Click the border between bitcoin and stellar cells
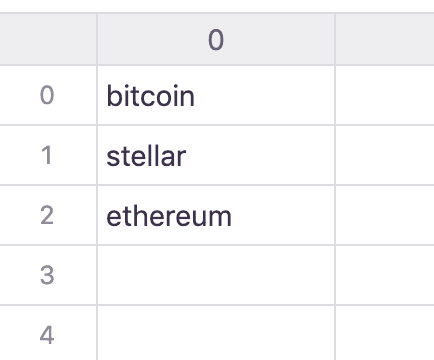The image size is (434, 360). tap(216, 125)
